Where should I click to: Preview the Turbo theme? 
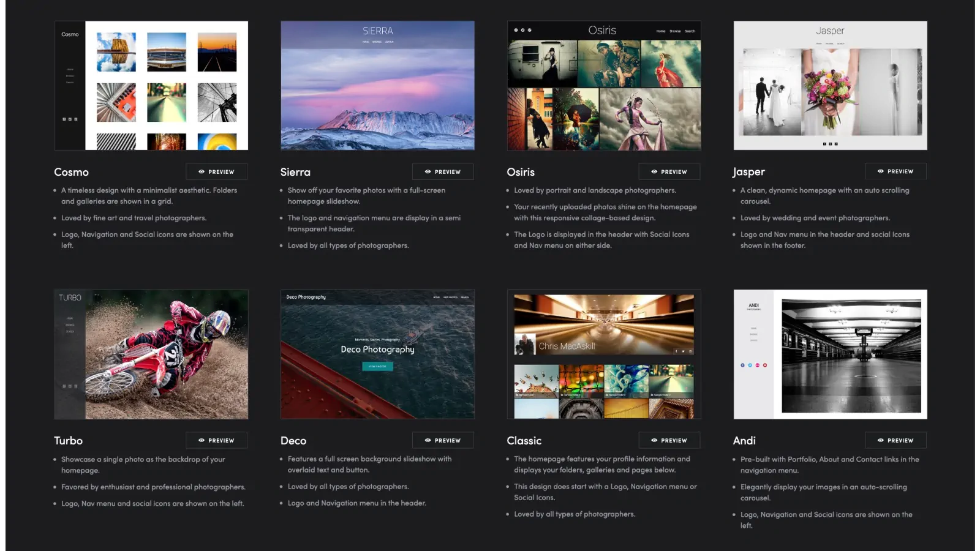(216, 440)
